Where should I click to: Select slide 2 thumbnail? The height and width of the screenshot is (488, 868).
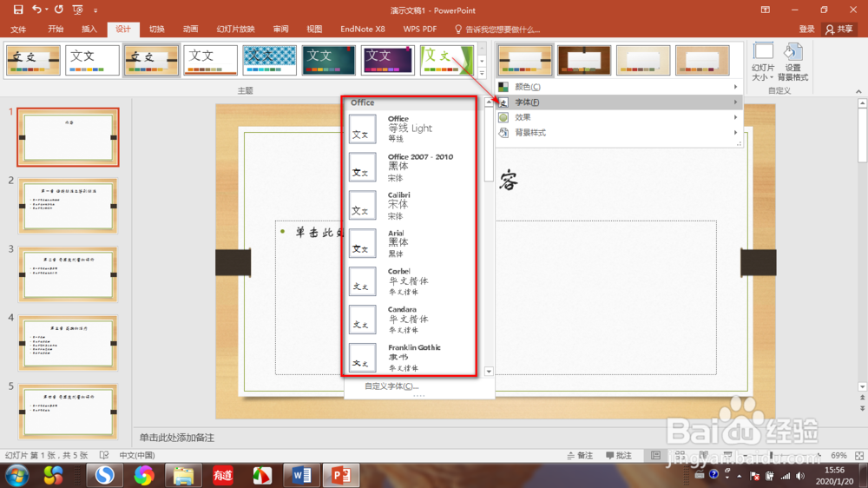coord(68,206)
